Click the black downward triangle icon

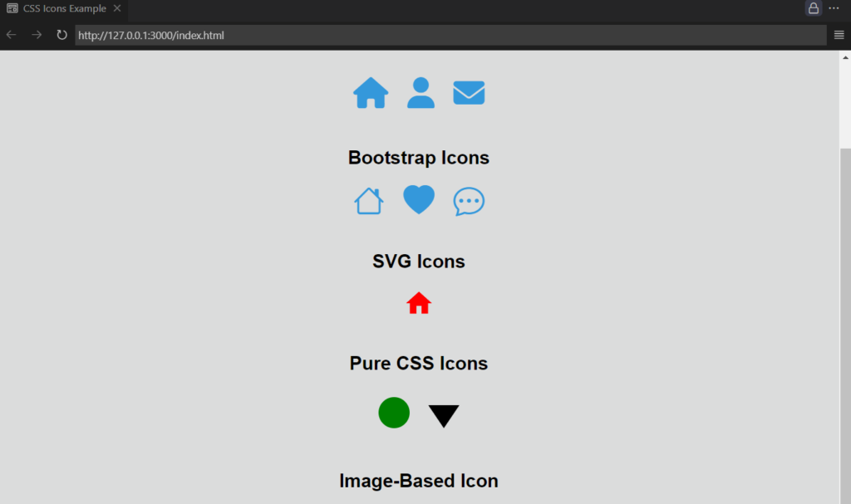[444, 416]
